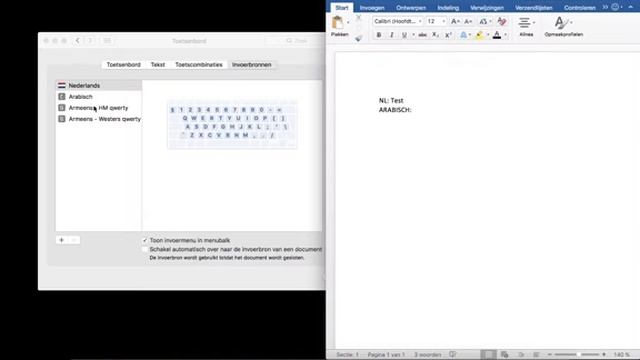Open the Opmaakprofielen styles gallery

(x=563, y=27)
